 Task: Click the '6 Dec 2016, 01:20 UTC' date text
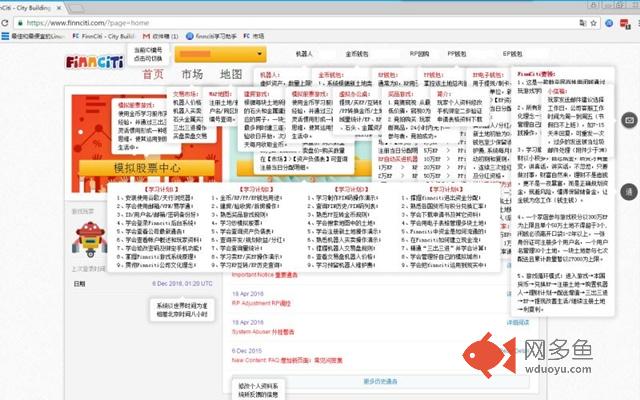click(182, 283)
